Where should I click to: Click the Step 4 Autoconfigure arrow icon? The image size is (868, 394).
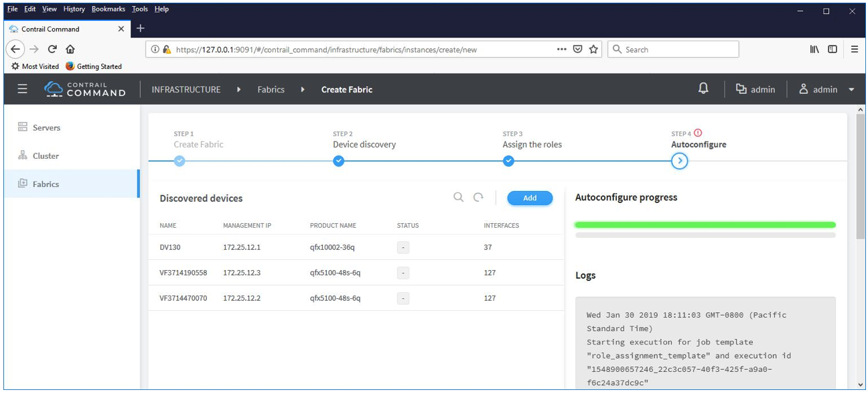tap(679, 161)
